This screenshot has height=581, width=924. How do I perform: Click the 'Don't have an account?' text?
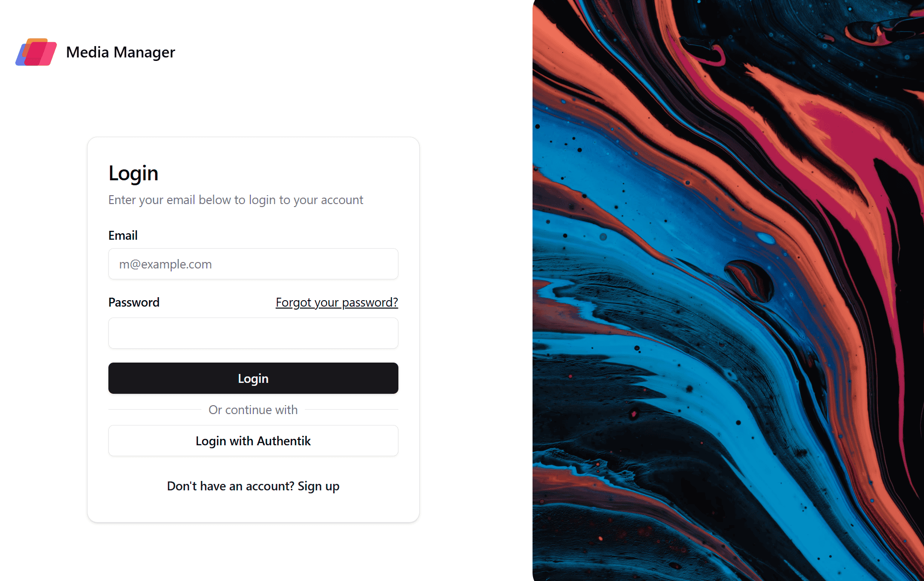point(230,486)
